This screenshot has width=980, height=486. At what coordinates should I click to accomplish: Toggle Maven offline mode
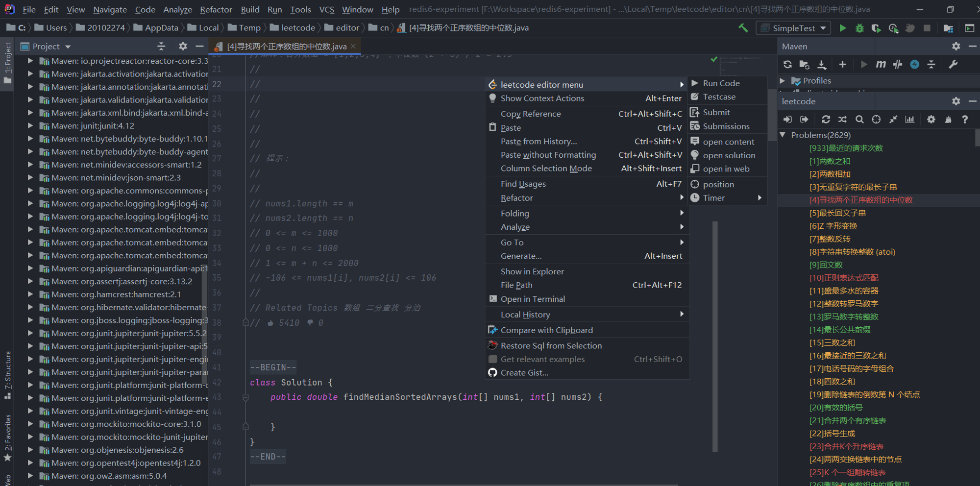pos(898,64)
